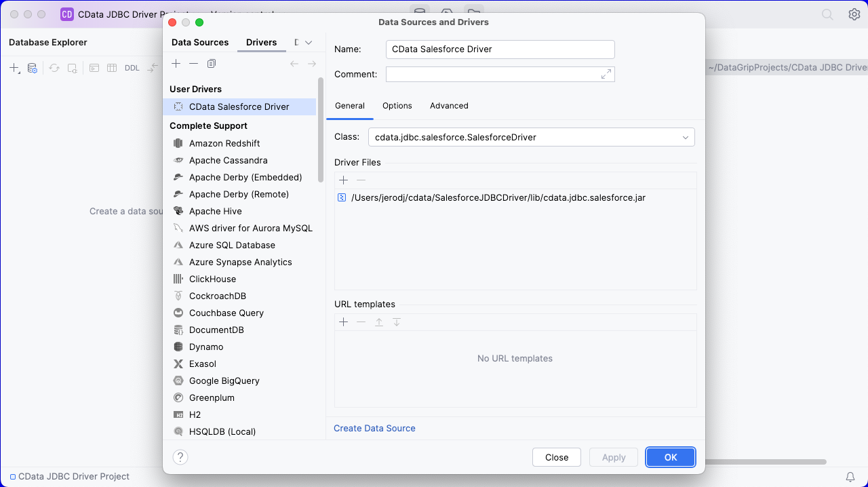
Task: Open the Advanced tab
Action: coord(449,106)
